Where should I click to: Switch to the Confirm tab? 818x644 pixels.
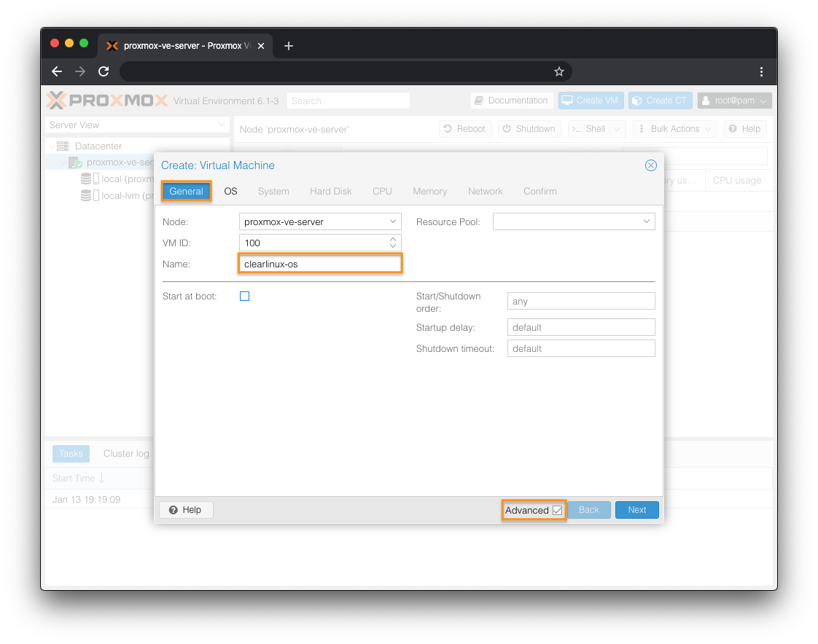click(540, 192)
